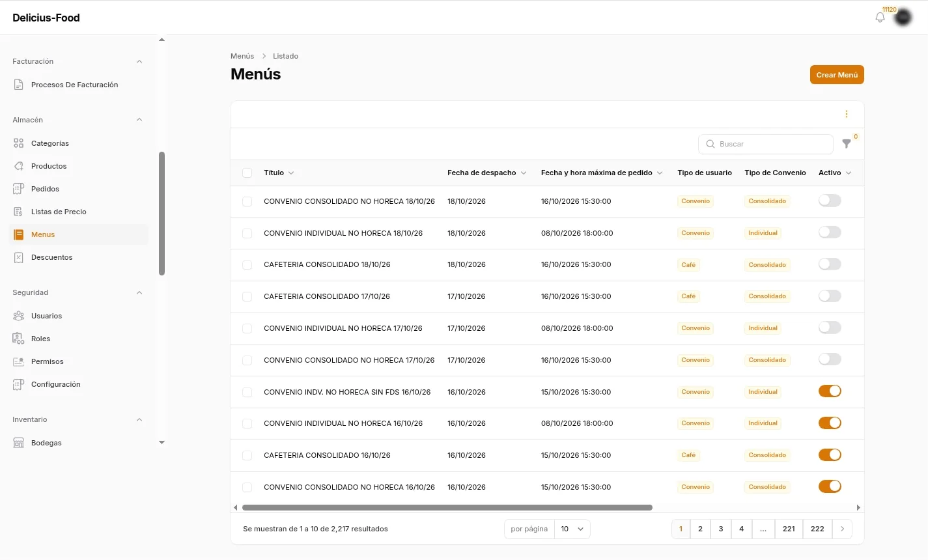The width and height of the screenshot is (928, 560).
Task: Click the Bodegas warehouse icon
Action: click(x=19, y=443)
